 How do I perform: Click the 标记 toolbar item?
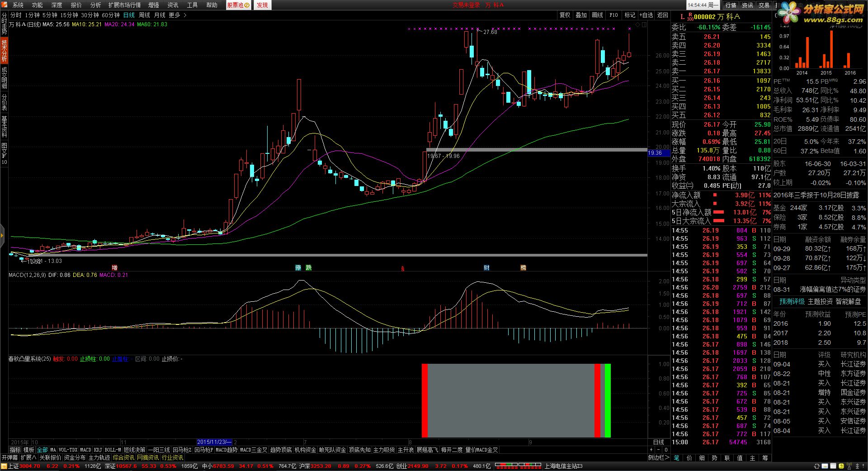click(630, 15)
